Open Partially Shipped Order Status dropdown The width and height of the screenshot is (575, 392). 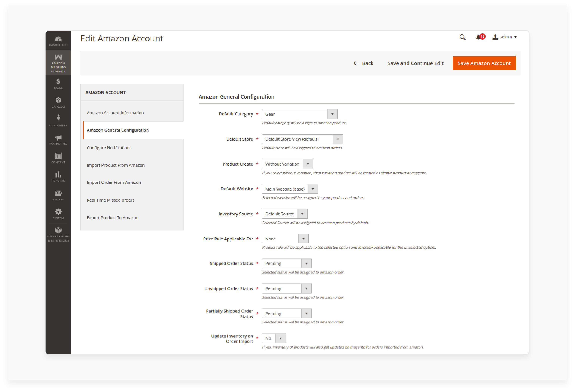(286, 314)
